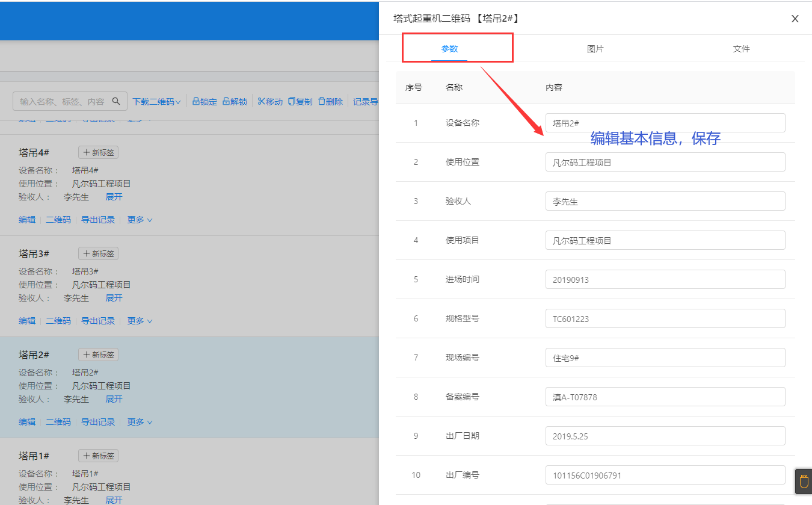Screen dimensions: 812x505
Task: Expand details with 展开 on 塔吊3#
Action: 114,297
